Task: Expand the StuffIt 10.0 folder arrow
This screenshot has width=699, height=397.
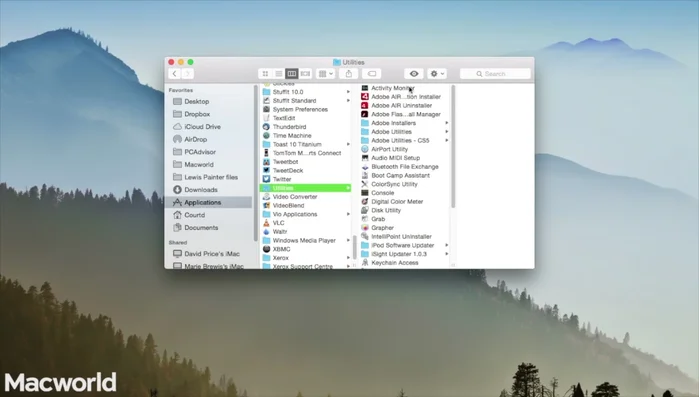Action: pos(348,92)
